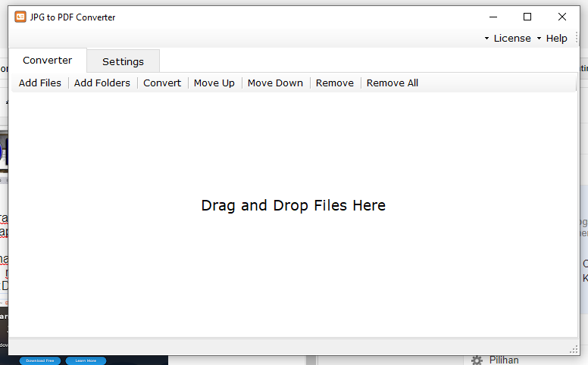This screenshot has width=588, height=365.
Task: Clear the list with Remove All
Action: coord(393,83)
